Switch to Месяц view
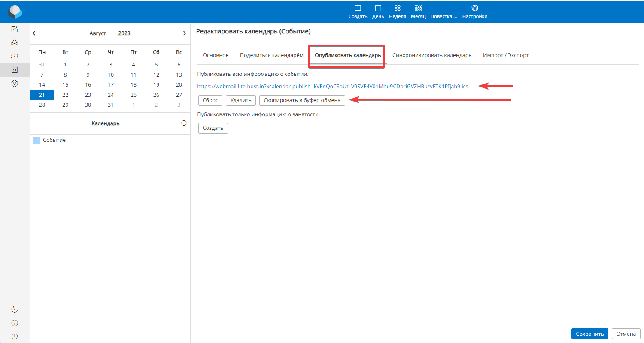Screen dimensions: 644x343 pyautogui.click(x=418, y=12)
